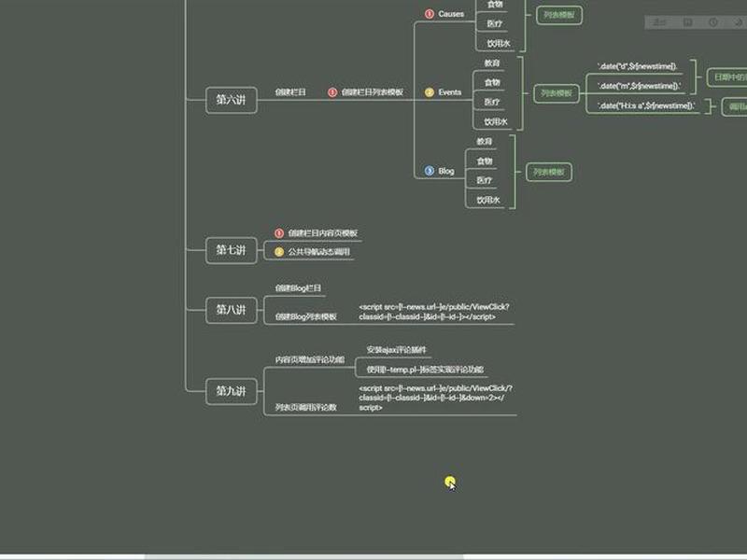Select 饮用水 under the Causes branch
The height and width of the screenshot is (560, 747).
[499, 43]
